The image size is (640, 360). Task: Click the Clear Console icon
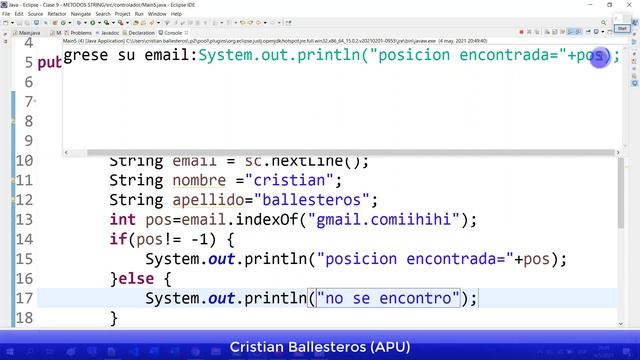[x=547, y=32]
